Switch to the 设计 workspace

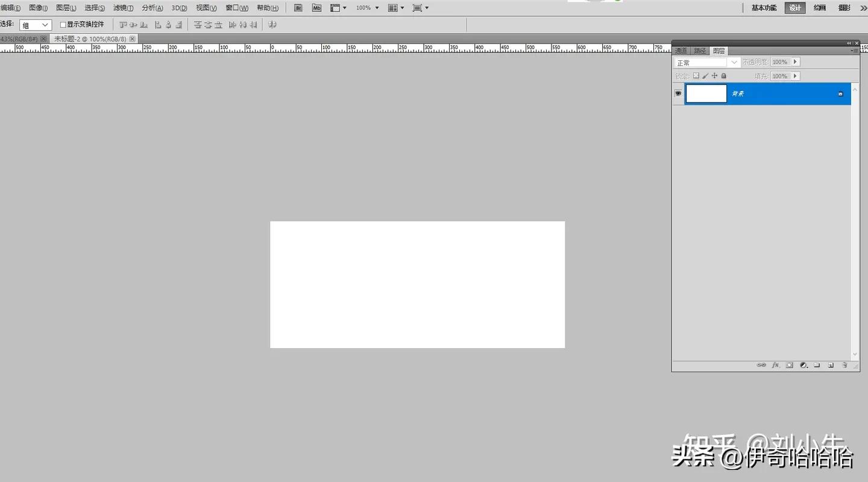[794, 7]
